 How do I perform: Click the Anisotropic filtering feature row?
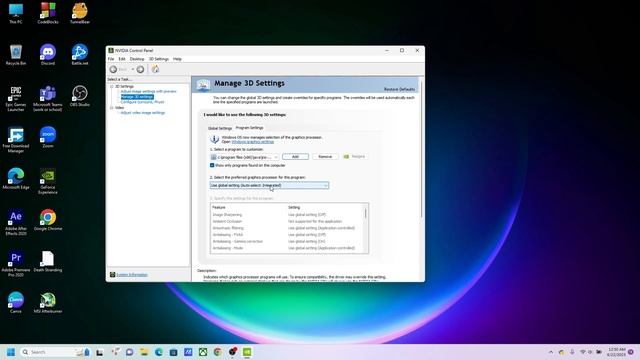pyautogui.click(x=287, y=228)
